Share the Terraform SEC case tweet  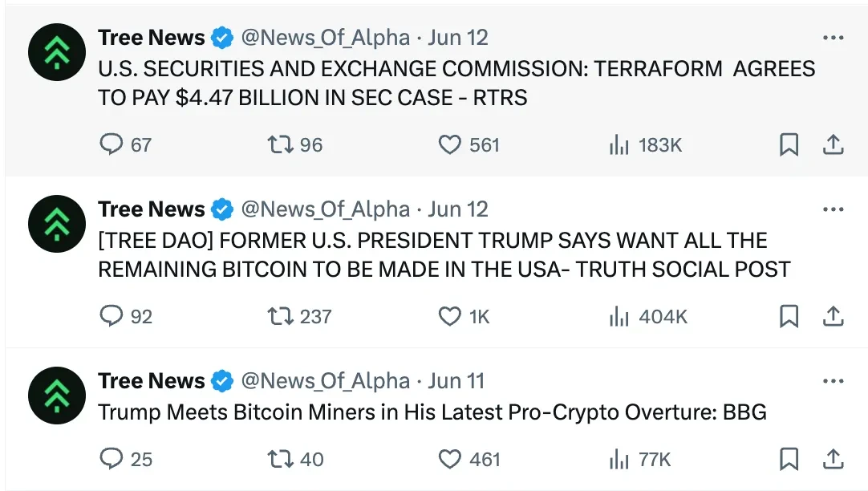coord(834,144)
